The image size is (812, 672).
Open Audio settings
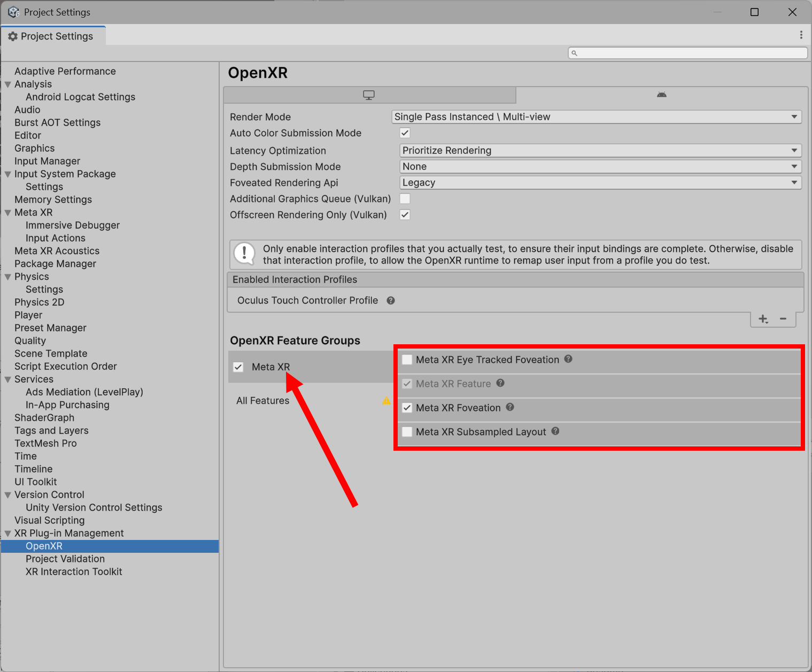27,110
